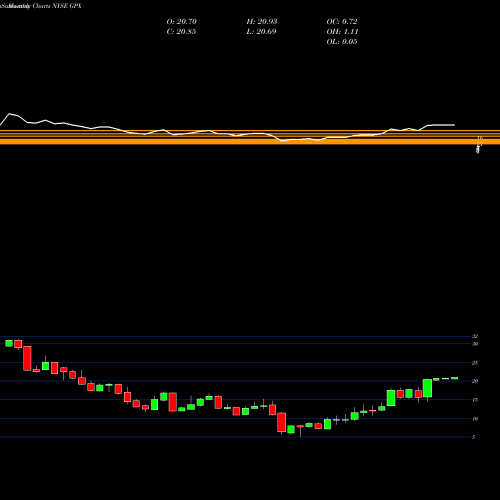Click the chart title text 'Charts NYSE GPX'

tap(57, 6)
